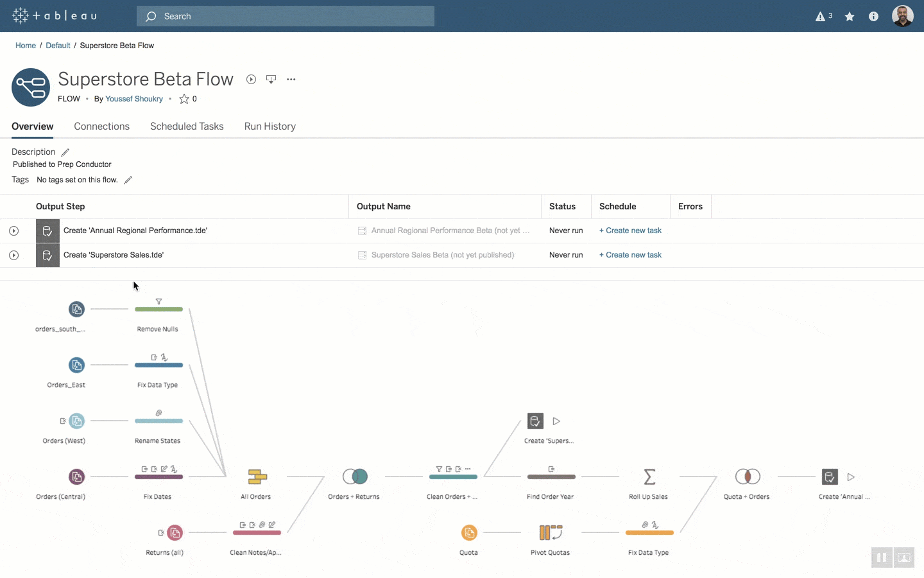Select Orders + Returns join node
This screenshot has height=578, width=924.
click(x=355, y=477)
